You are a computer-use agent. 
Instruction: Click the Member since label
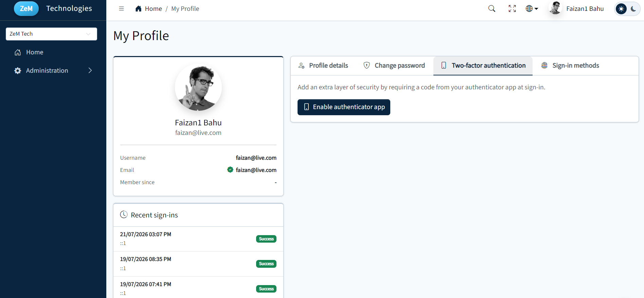[x=137, y=182]
